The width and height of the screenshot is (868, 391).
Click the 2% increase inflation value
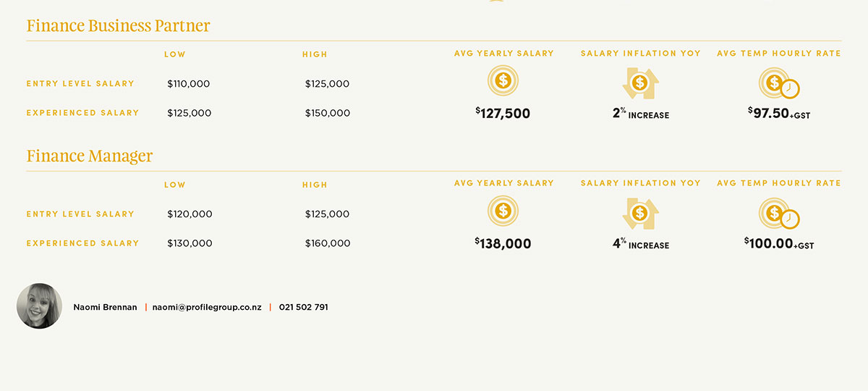(x=640, y=114)
